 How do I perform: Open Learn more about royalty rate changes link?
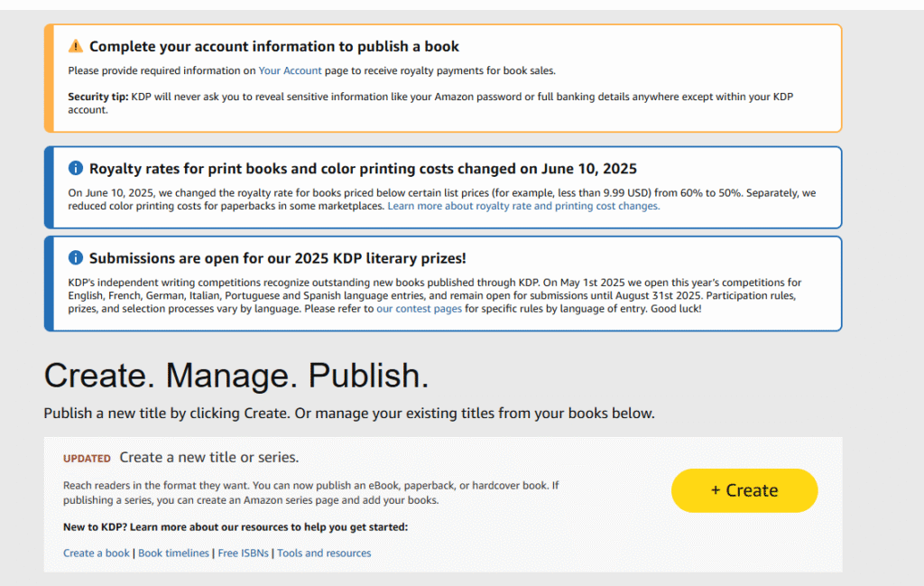pos(523,206)
